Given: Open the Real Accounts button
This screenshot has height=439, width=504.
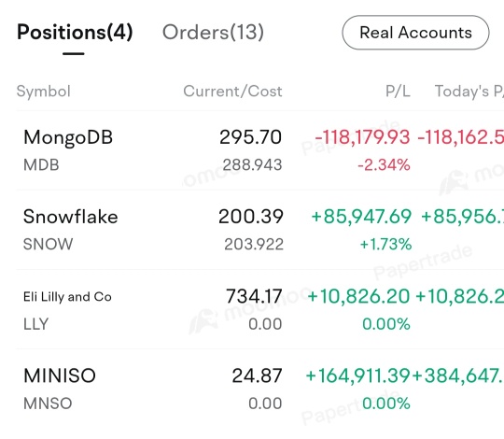Looking at the screenshot, I should click(415, 33).
